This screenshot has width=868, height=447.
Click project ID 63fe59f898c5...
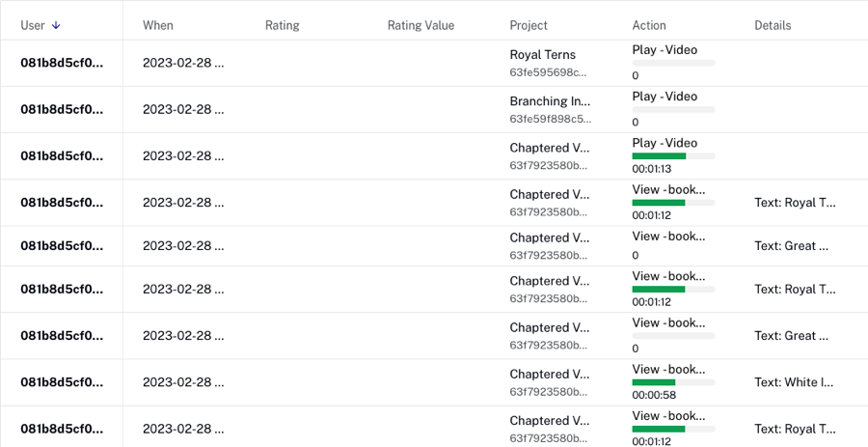click(550, 119)
